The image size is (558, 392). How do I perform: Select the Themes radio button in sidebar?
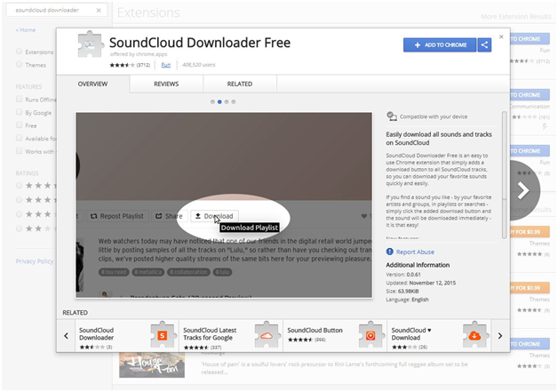coord(20,64)
